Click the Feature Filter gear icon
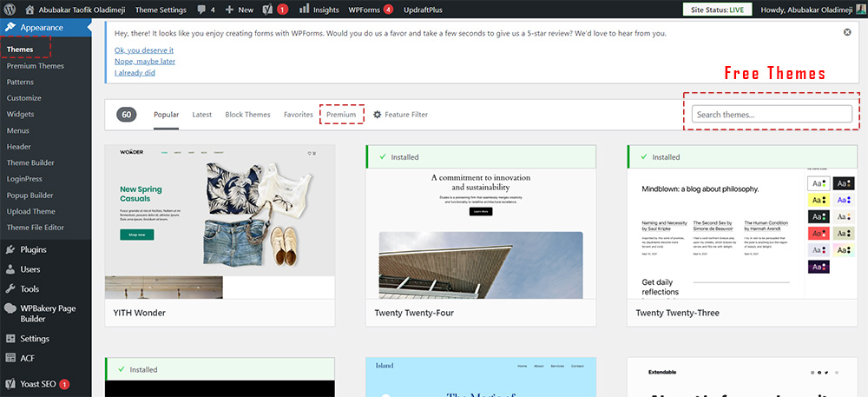This screenshot has height=397, width=868. [x=377, y=115]
